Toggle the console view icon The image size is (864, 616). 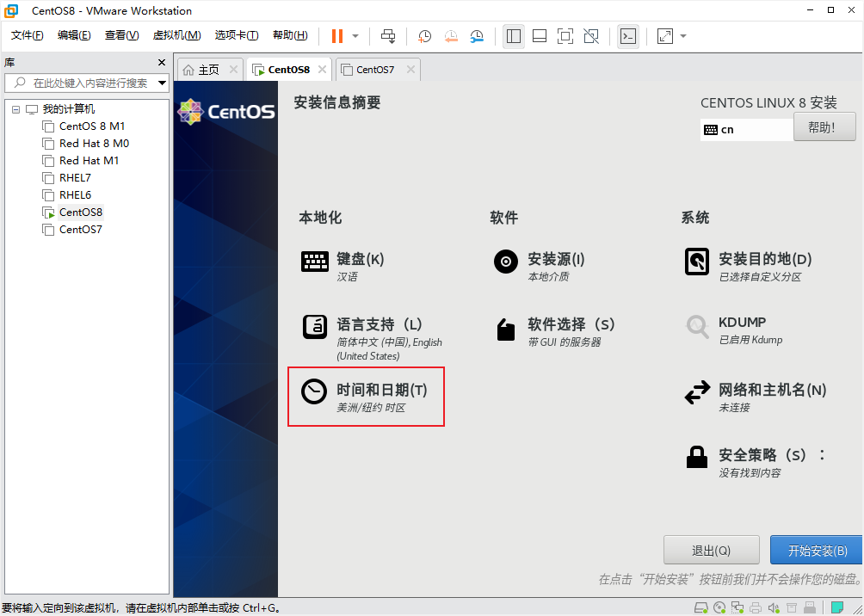628,36
